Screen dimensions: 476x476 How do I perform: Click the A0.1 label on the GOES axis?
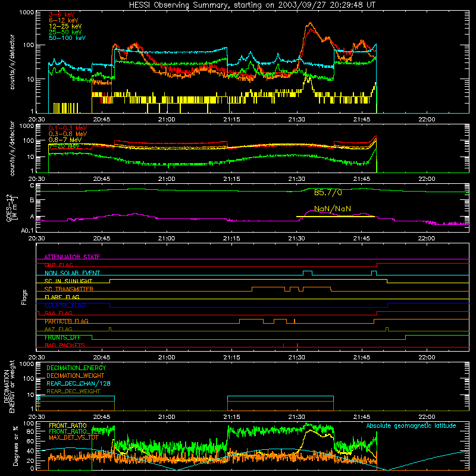27,231
